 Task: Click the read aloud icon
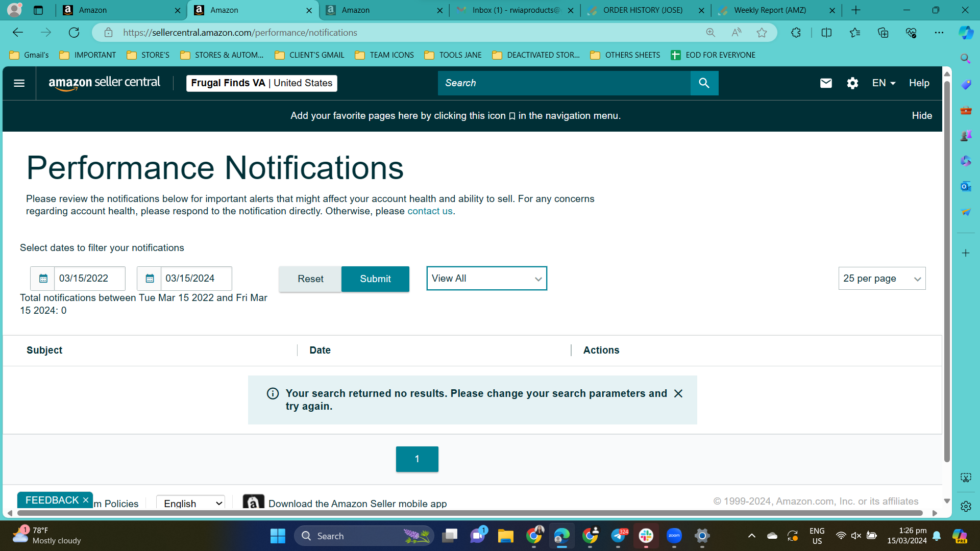pyautogui.click(x=736, y=33)
